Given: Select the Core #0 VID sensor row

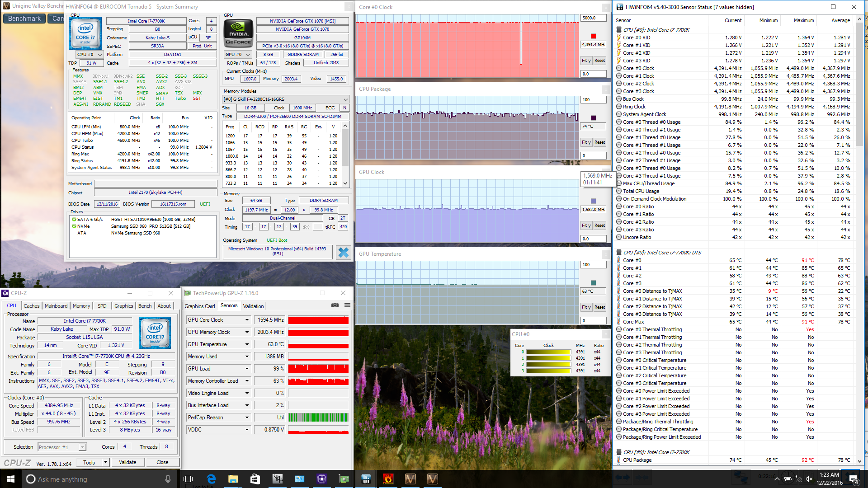Looking at the screenshot, I should (734, 38).
